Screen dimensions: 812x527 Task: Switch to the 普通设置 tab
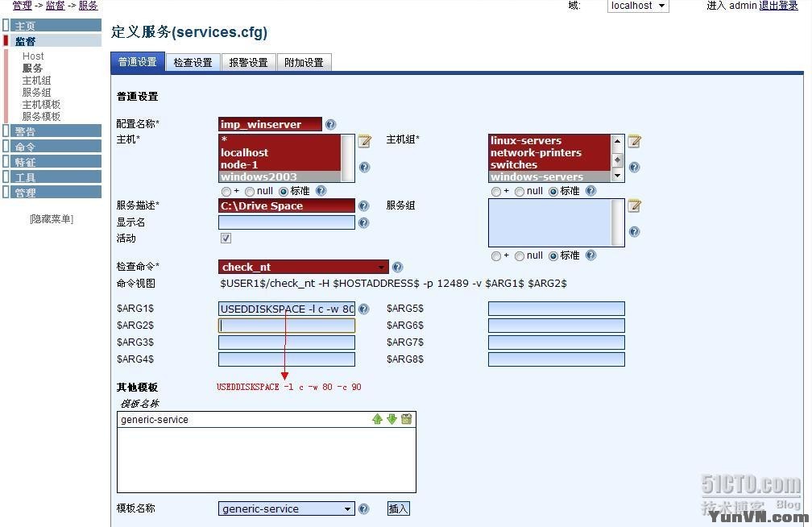(x=138, y=62)
